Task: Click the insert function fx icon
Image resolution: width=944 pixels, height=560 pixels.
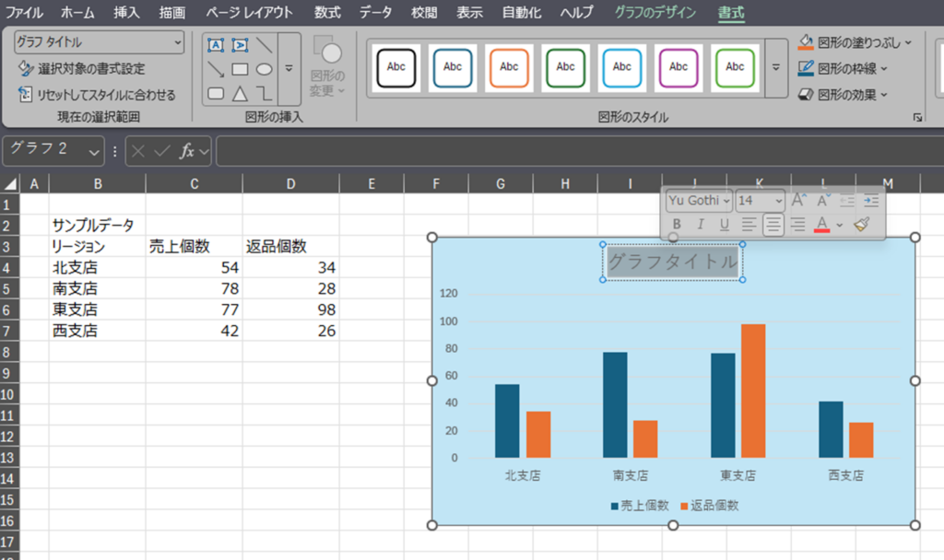Action: (x=186, y=151)
